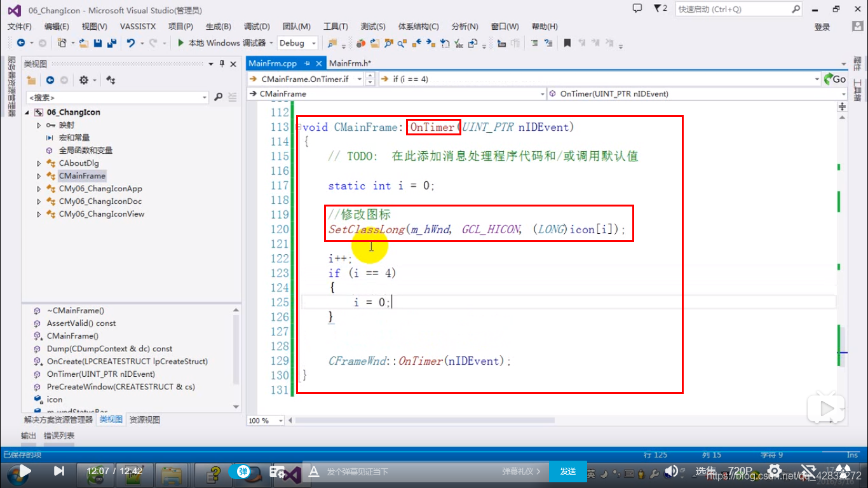This screenshot has width=868, height=488.
Task: Toggle the 弹 danmaku switch
Action: click(243, 471)
